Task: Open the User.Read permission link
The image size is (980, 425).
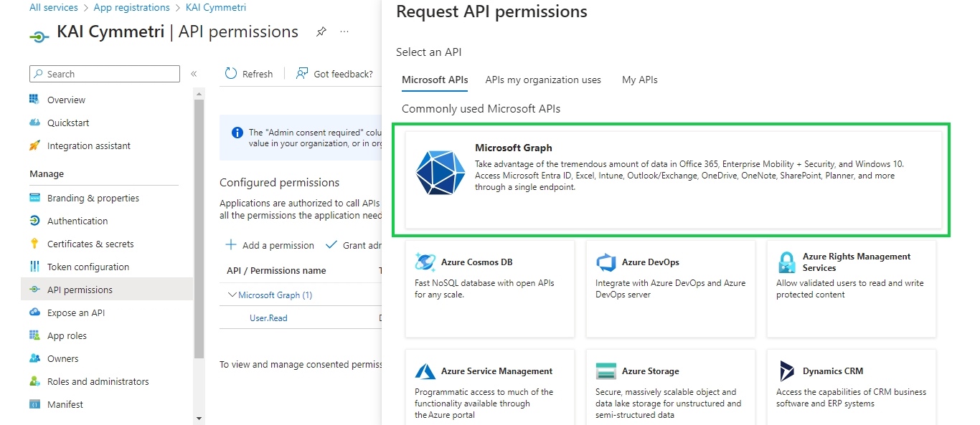Action: [268, 317]
